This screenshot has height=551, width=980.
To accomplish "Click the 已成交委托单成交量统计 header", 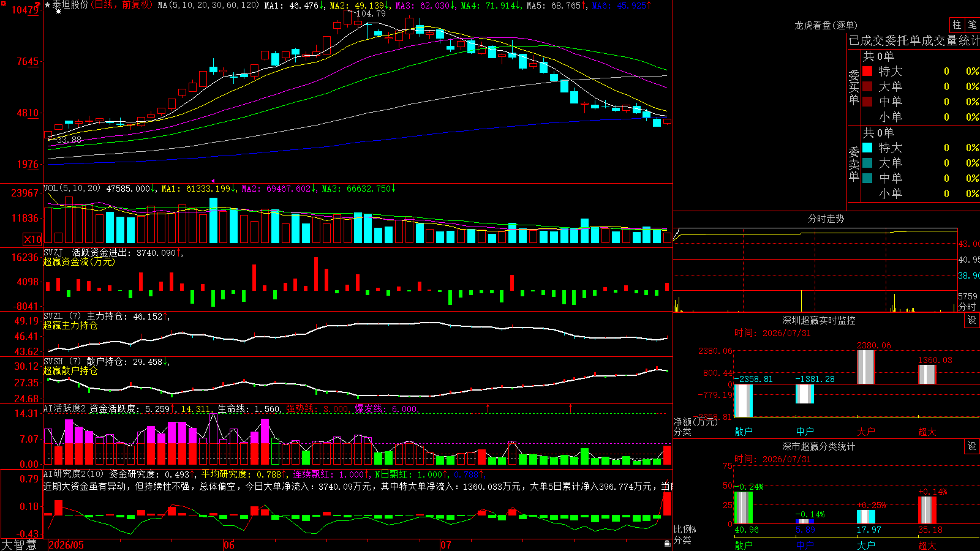I will point(914,40).
